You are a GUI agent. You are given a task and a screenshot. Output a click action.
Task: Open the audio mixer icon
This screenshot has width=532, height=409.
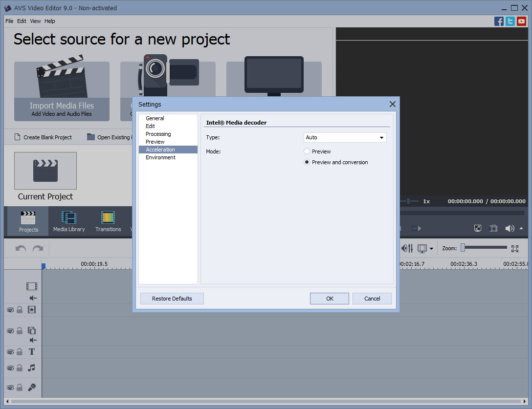407,248
